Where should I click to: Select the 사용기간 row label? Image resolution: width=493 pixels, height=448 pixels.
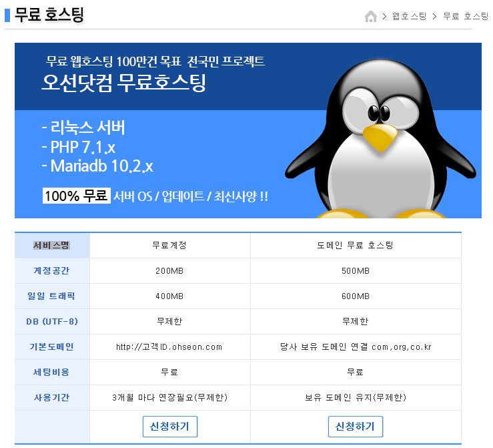[x=51, y=398]
